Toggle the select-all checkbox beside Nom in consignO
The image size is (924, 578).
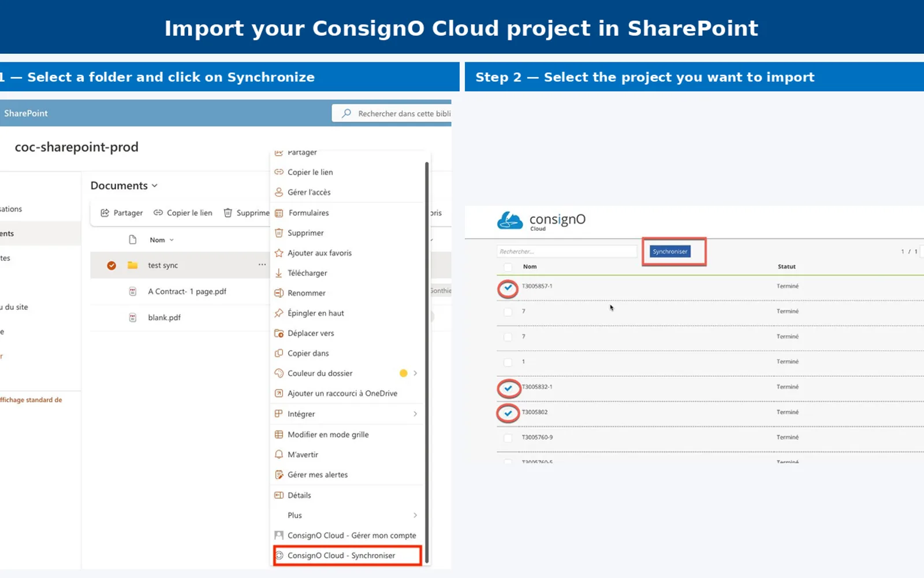[508, 267]
